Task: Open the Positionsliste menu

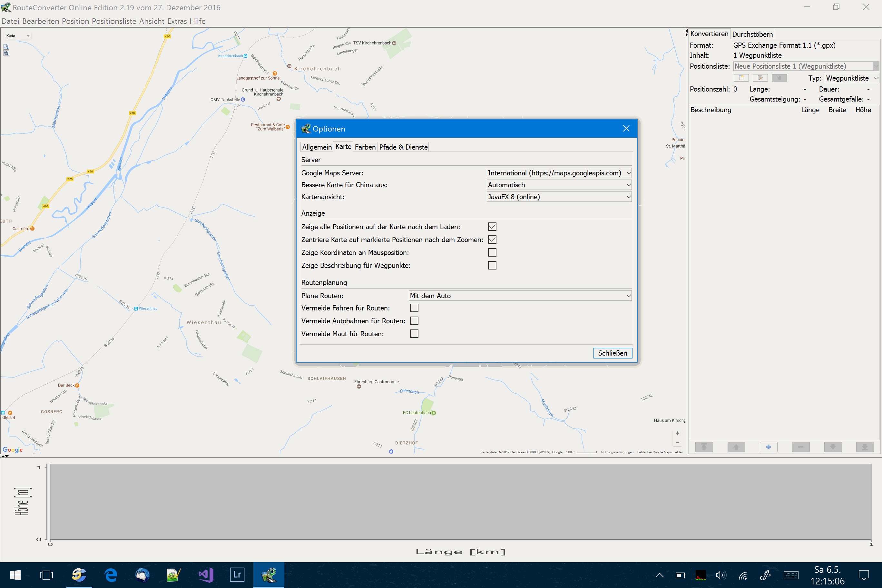Action: [x=114, y=21]
